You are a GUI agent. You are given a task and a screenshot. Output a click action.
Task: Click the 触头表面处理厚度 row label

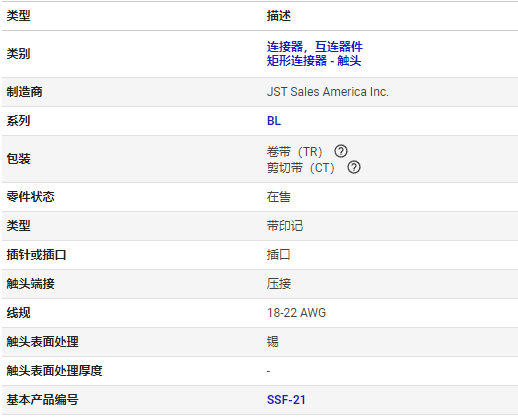pyautogui.click(x=54, y=371)
